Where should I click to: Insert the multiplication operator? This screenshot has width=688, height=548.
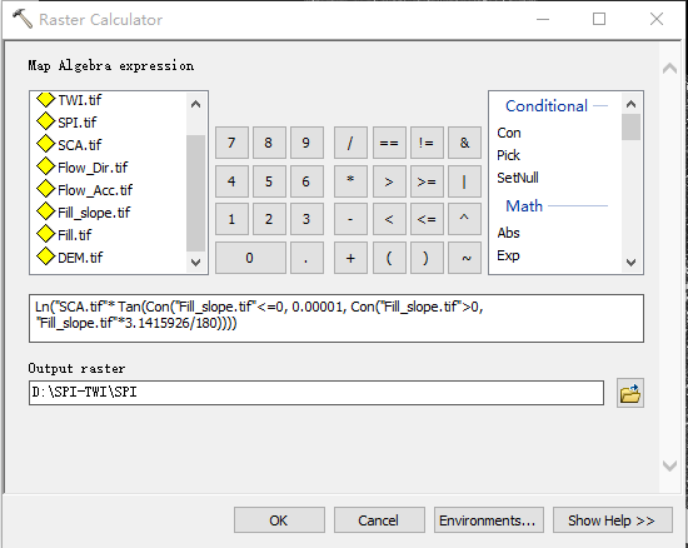(351, 181)
